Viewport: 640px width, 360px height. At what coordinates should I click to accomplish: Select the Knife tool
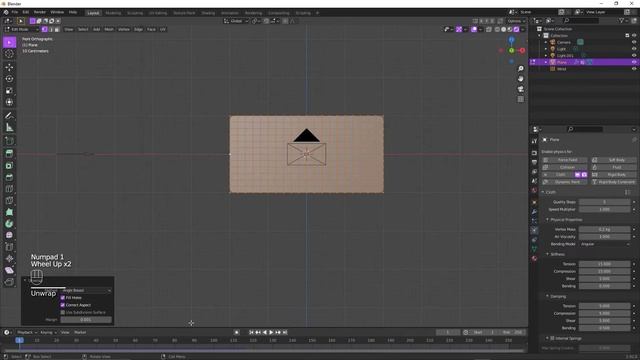(x=9, y=200)
